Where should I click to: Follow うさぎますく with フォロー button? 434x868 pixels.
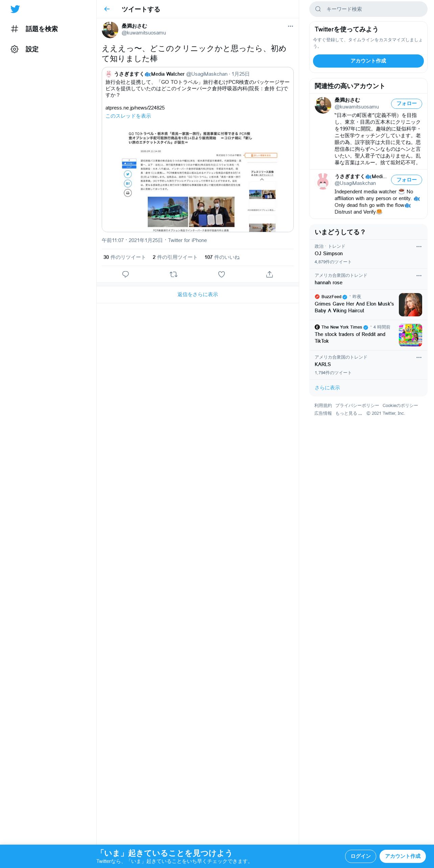(407, 180)
